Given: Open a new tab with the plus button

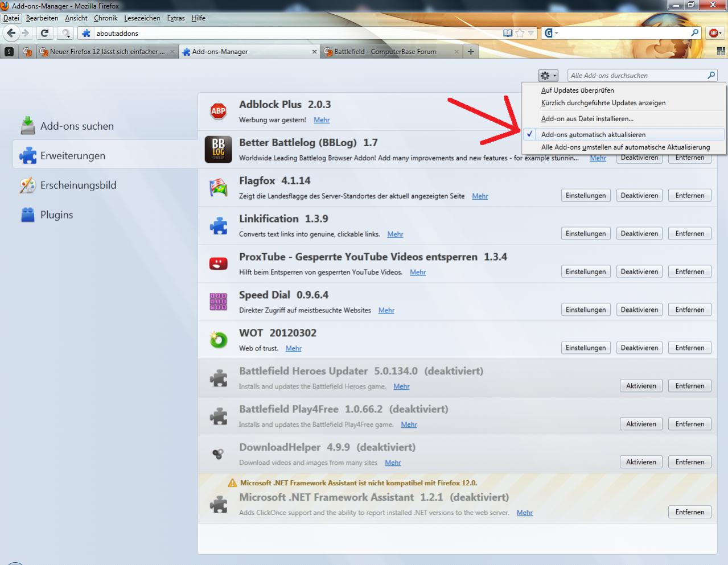Looking at the screenshot, I should (x=471, y=52).
